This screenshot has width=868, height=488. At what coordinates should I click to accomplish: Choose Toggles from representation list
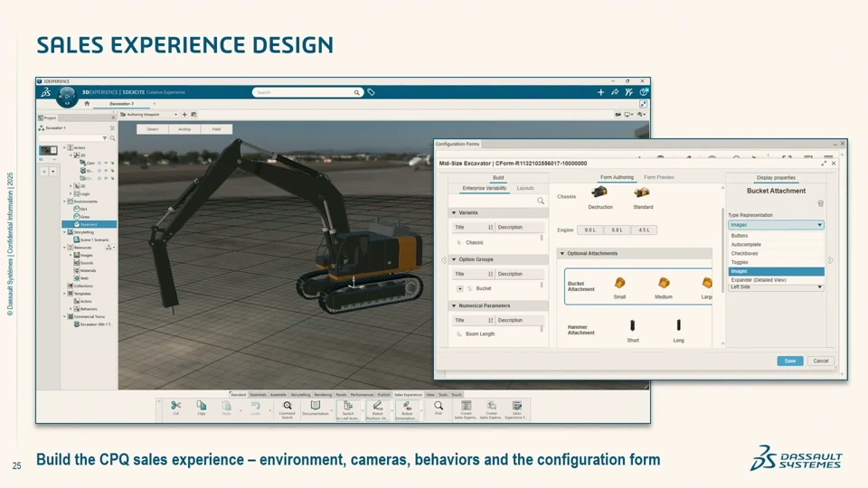(x=776, y=262)
